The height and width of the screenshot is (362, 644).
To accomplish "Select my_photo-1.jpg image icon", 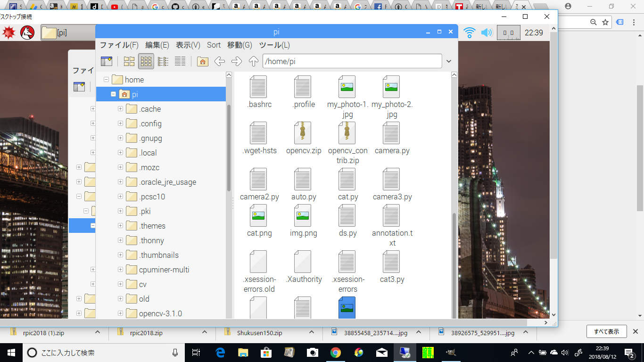I will click(347, 87).
